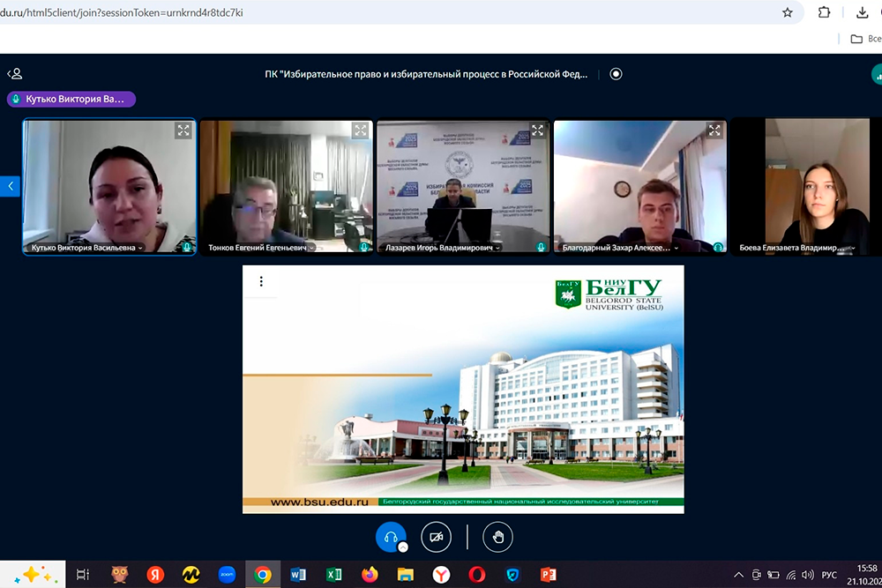This screenshot has width=882, height=588.
Task: Open the taskbar search sparkle widget
Action: click(x=33, y=575)
